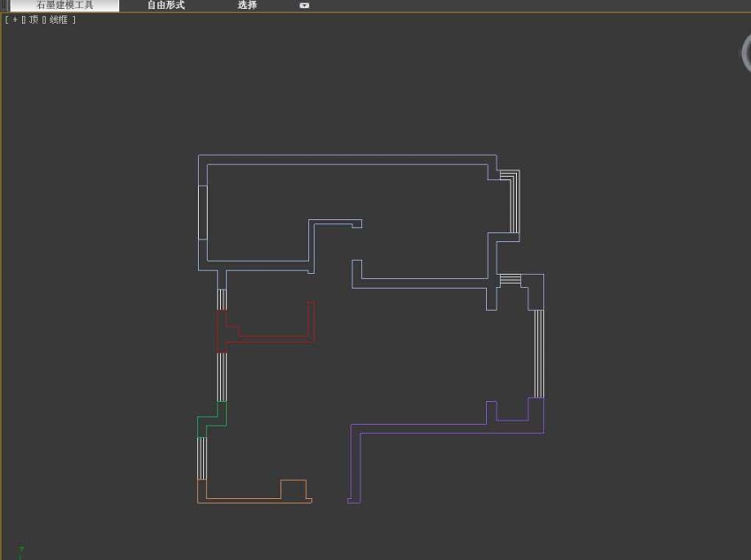751x560 pixels.
Task: Toggle the ribbon minimize dropdown button
Action: point(304,6)
